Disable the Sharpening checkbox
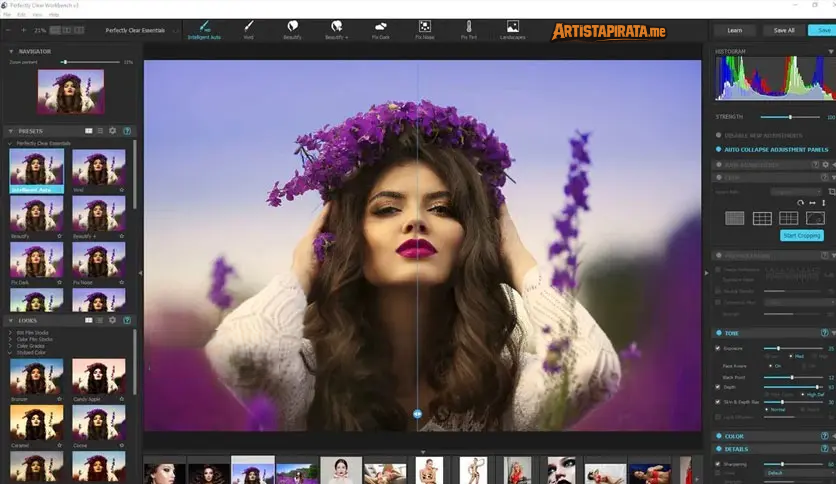 pyautogui.click(x=718, y=464)
